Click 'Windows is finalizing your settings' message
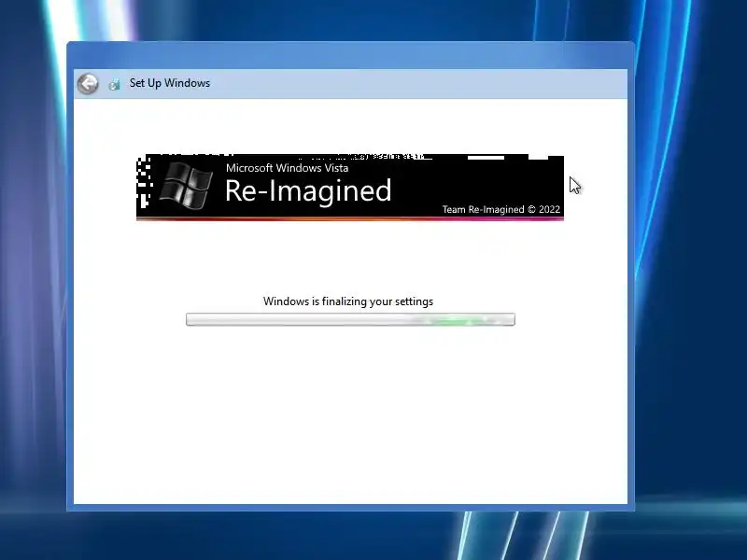Screen dimensions: 747x560 [347, 301]
